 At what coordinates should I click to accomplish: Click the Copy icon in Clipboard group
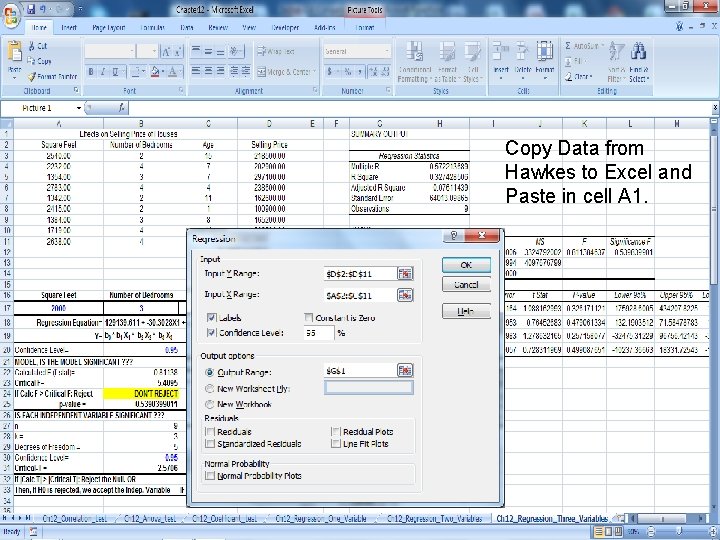(32, 61)
